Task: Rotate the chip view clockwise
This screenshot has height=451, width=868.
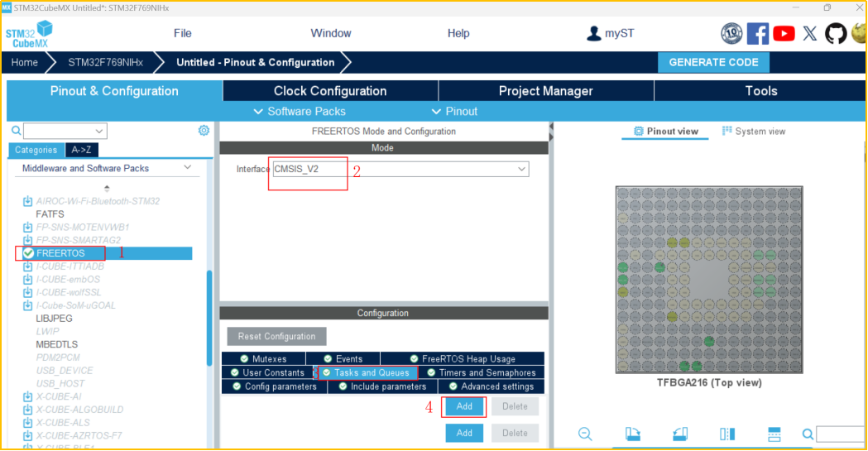Action: click(x=632, y=434)
